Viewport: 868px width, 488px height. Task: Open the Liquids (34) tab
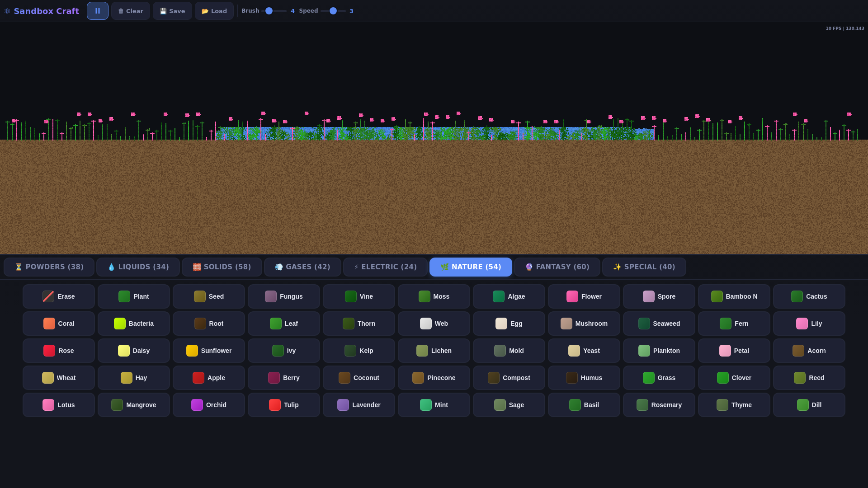tap(138, 267)
